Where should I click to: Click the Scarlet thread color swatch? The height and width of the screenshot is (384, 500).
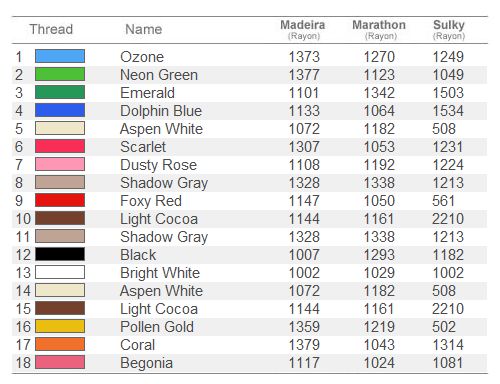pos(60,146)
